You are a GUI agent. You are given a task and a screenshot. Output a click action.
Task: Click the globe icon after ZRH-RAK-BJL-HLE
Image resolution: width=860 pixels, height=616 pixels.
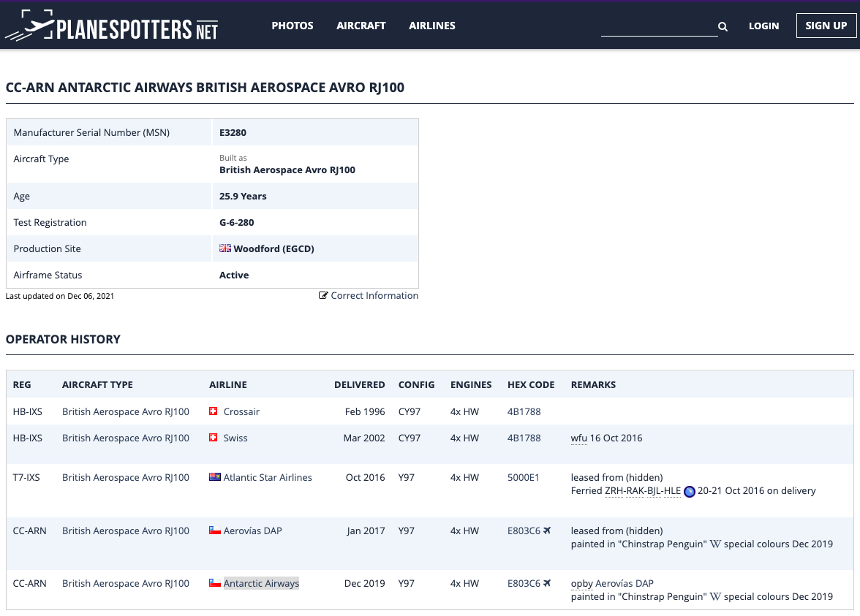pyautogui.click(x=690, y=491)
